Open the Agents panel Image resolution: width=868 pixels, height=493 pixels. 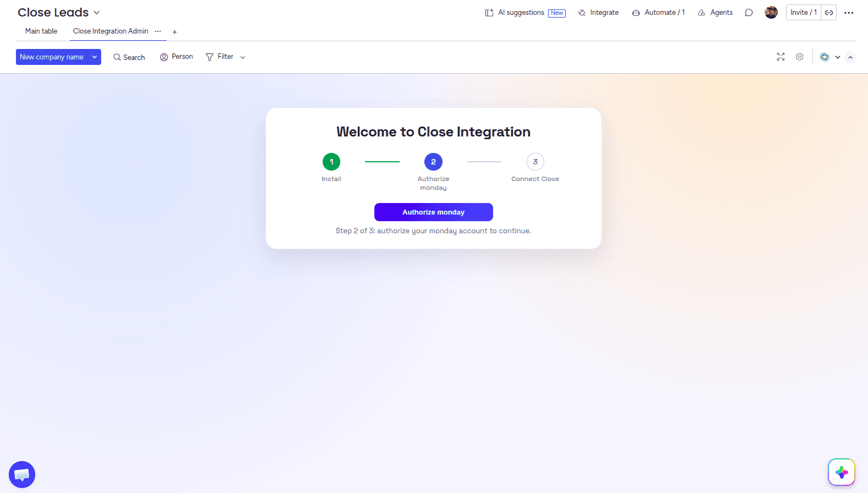[x=715, y=13]
